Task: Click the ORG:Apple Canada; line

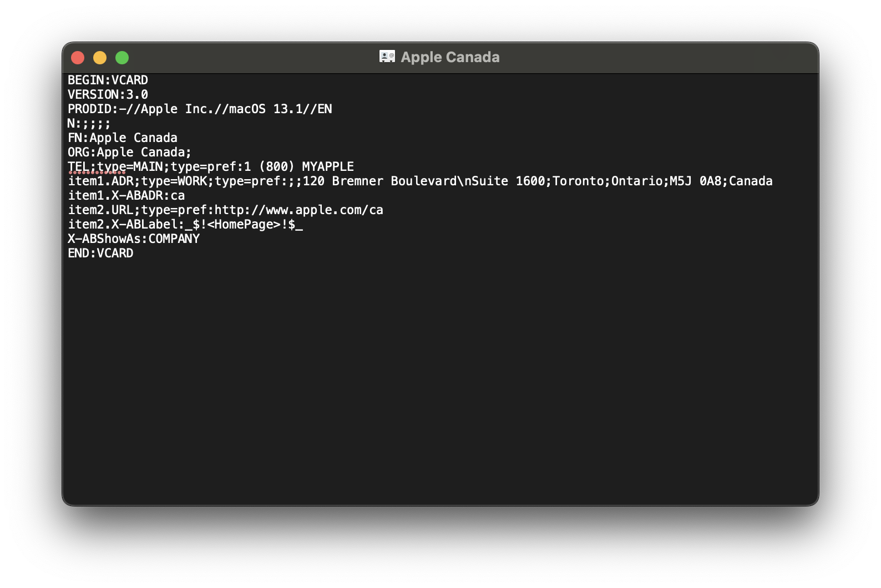Action: point(129,153)
